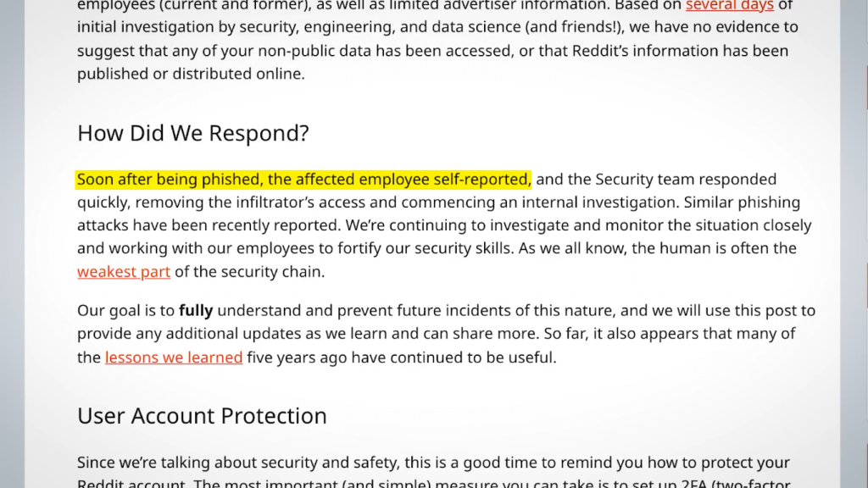Click the bold word "fully"

point(196,311)
